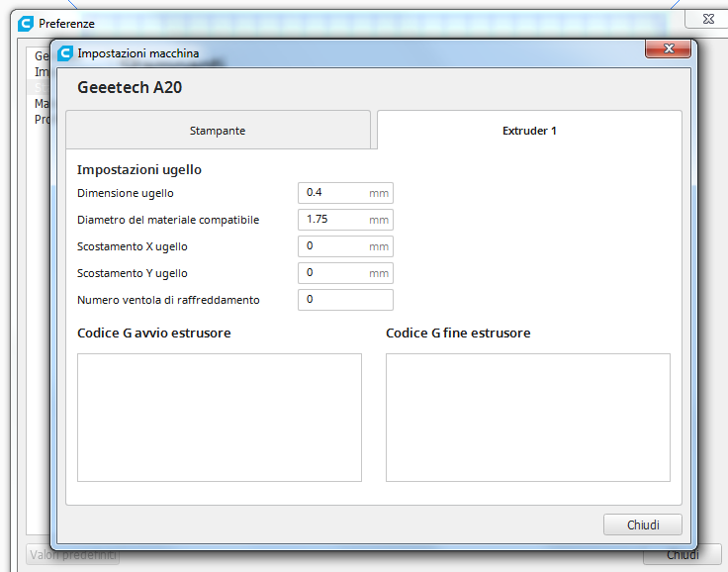The image size is (728, 572).
Task: Click the Geeetech A20 heading
Action: tap(130, 87)
